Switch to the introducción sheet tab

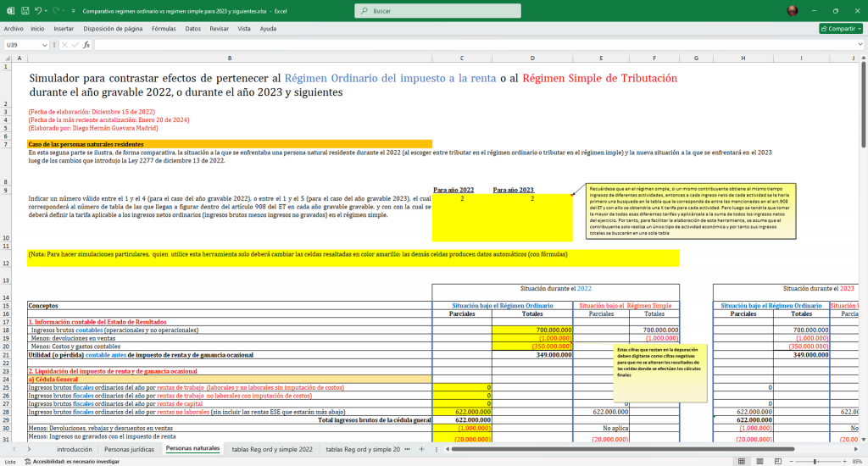(x=75, y=449)
